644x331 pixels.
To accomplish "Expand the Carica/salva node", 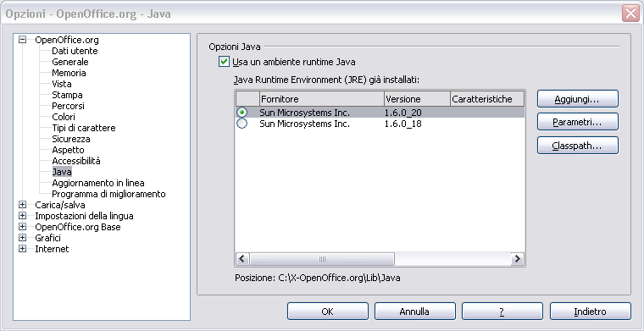I will [x=22, y=205].
